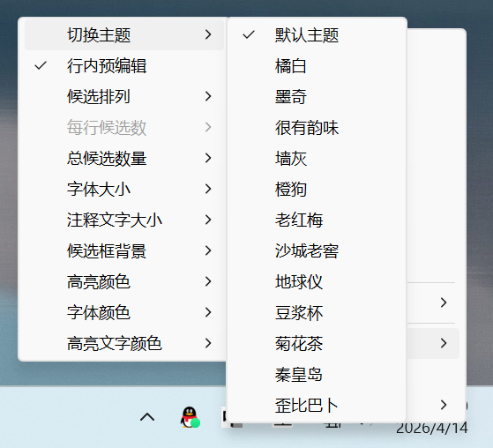
Task: Select the 墙灰 theme
Action: click(317, 158)
